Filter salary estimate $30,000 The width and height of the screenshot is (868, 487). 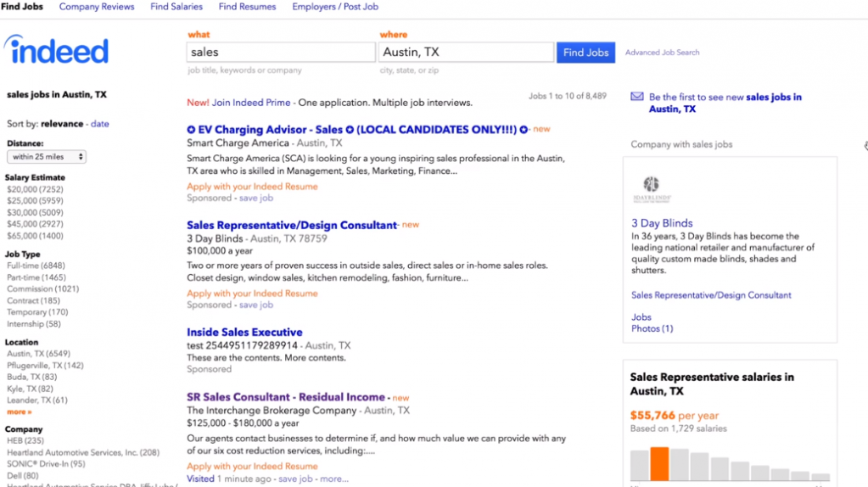tap(35, 212)
